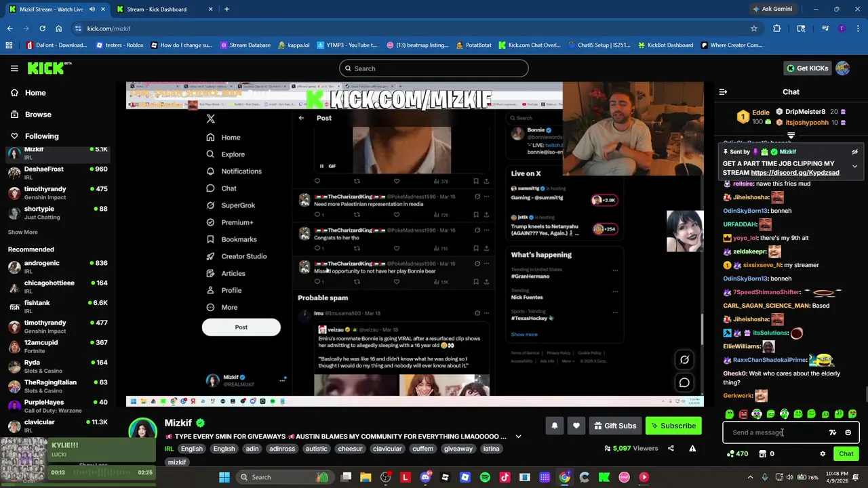This screenshot has height=488, width=868.
Task: Expand the pinned message chevron
Action: [854, 166]
